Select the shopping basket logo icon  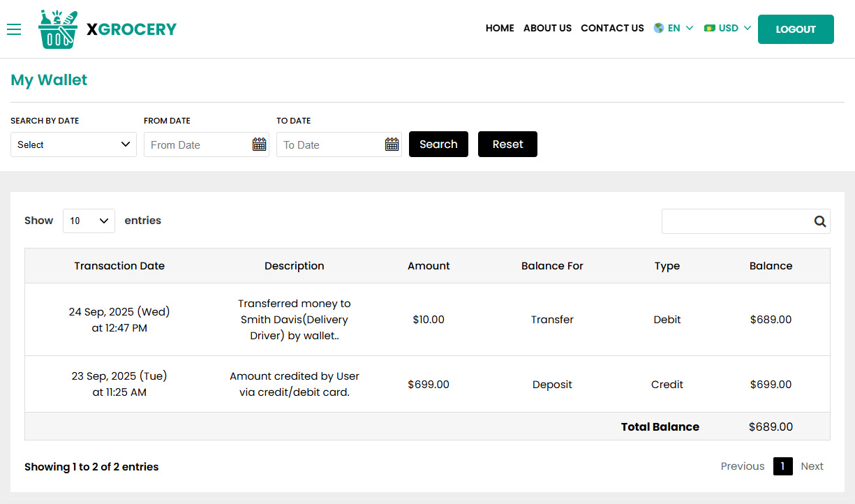58,29
